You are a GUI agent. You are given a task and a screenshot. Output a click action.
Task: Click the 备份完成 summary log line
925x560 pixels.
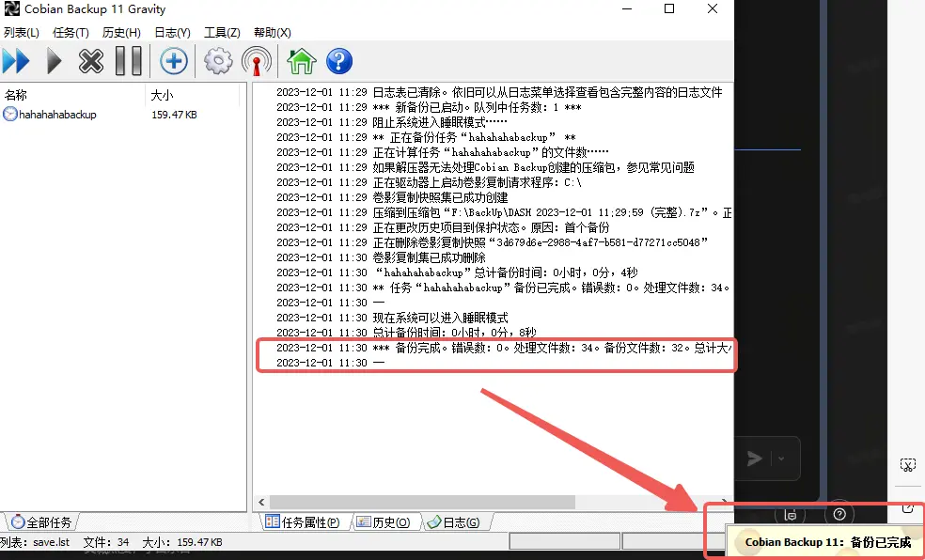503,348
